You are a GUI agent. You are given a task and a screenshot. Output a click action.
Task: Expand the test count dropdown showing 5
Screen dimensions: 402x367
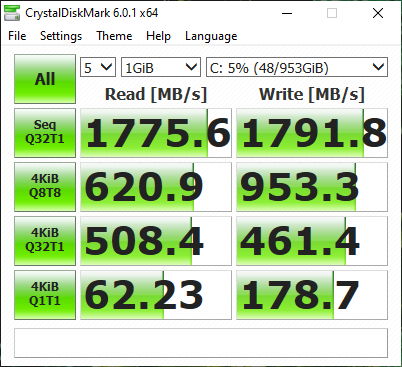coord(98,67)
